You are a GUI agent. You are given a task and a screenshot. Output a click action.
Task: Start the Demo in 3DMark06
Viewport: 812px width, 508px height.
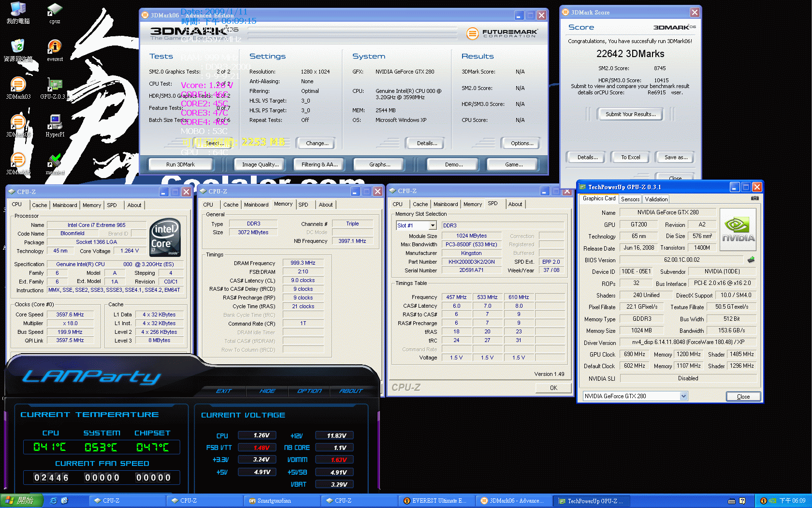(454, 164)
